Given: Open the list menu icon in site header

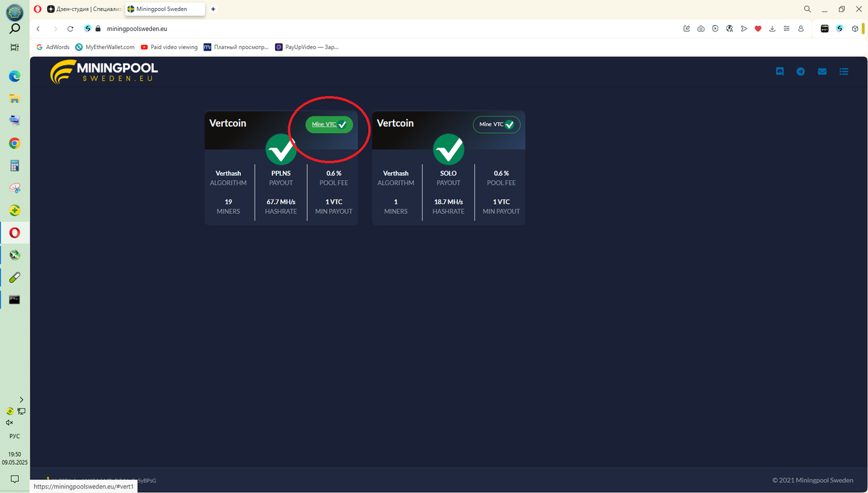Looking at the screenshot, I should [x=843, y=72].
